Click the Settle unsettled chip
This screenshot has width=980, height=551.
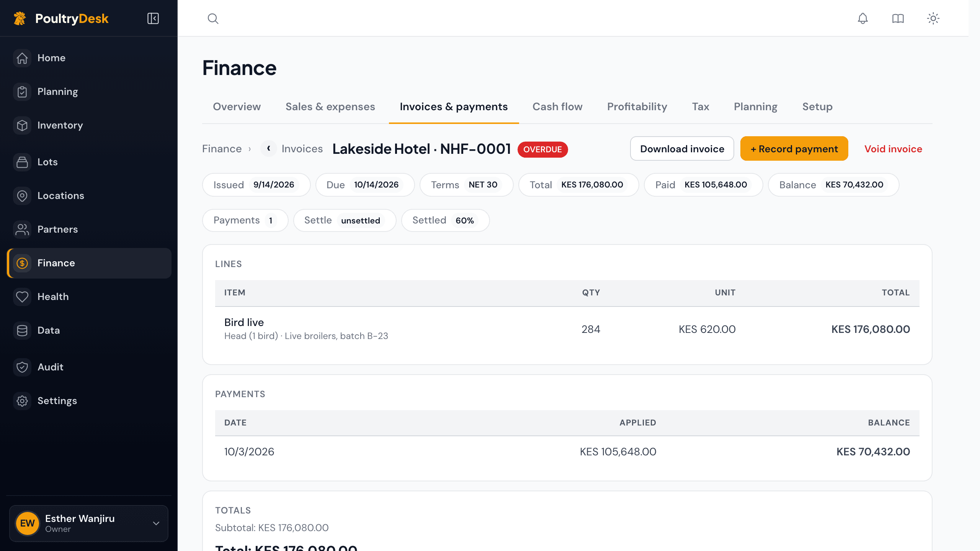pyautogui.click(x=345, y=220)
